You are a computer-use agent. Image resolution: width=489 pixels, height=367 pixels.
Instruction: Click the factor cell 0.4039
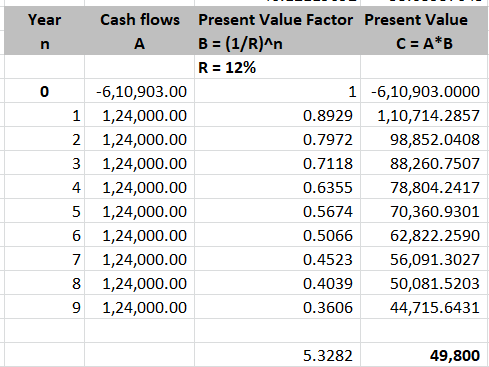point(277,283)
